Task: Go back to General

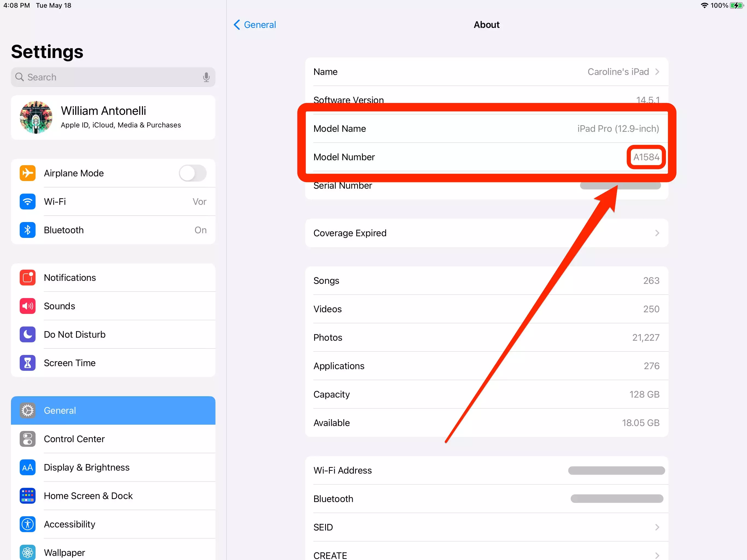Action: tap(255, 25)
